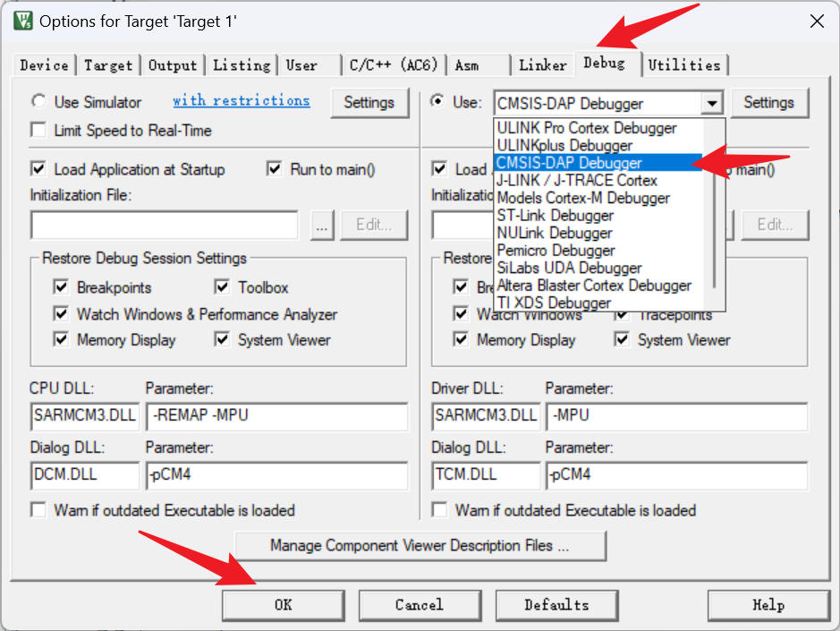Toggle Limit Speed to Real-Time checkbox
This screenshot has width=840, height=631.
pyautogui.click(x=38, y=131)
